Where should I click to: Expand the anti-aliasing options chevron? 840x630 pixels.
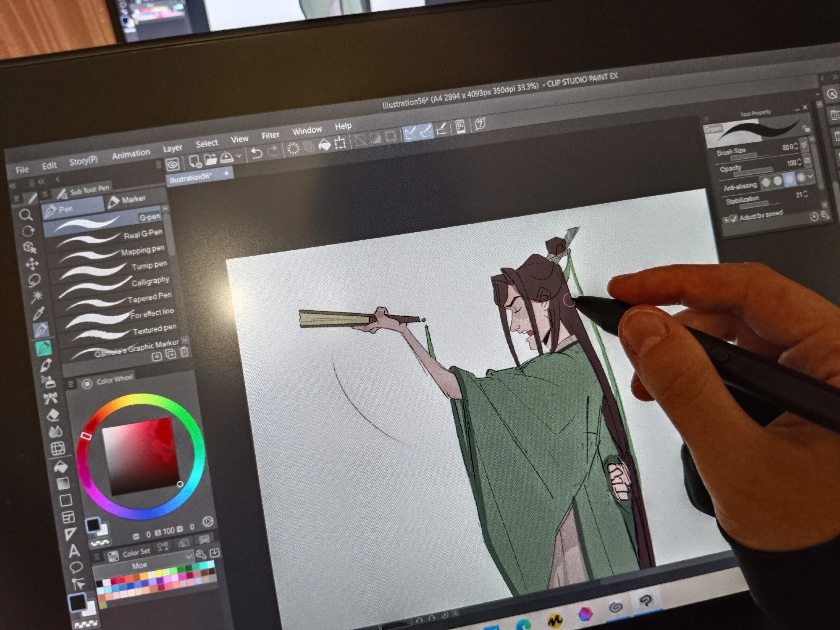tap(810, 176)
